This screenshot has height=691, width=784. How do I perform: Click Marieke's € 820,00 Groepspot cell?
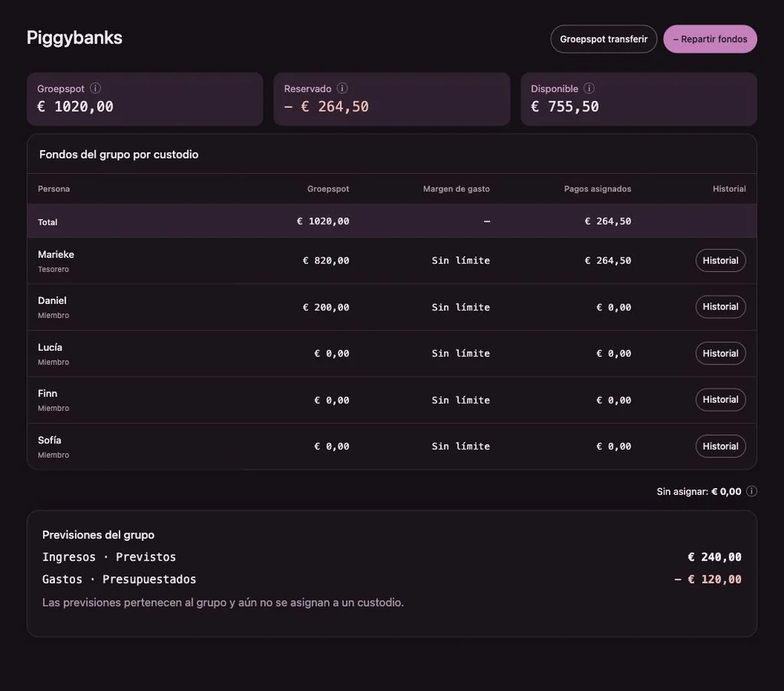point(326,260)
